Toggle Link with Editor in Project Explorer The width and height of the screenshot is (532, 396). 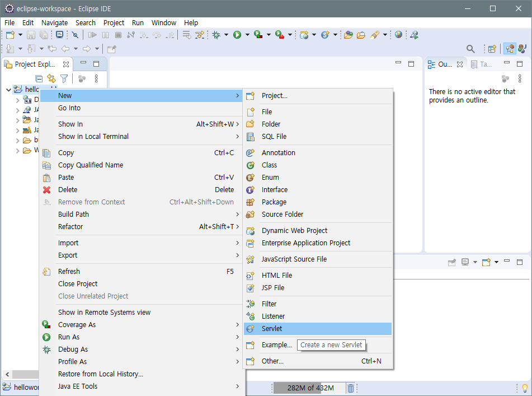coord(51,79)
